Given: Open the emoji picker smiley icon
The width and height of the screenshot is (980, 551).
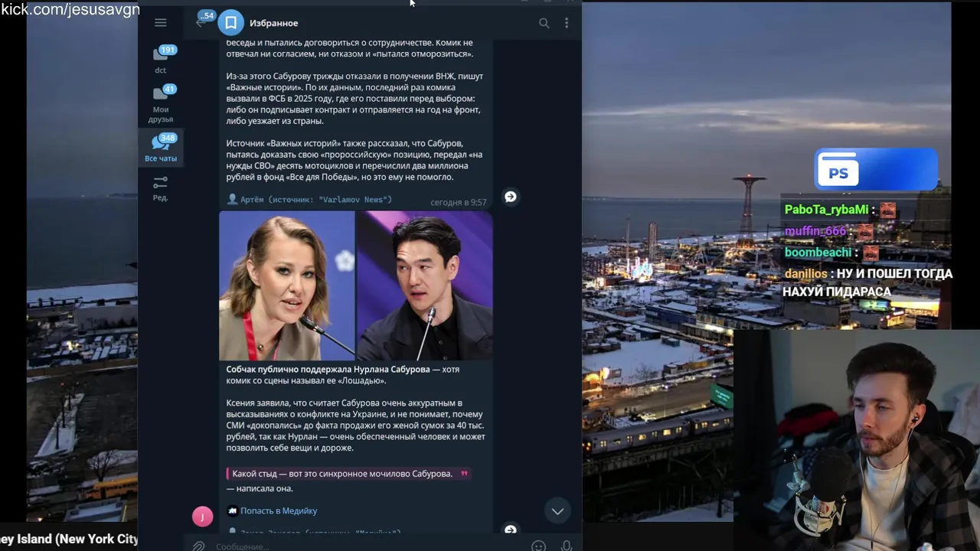Looking at the screenshot, I should 538,546.
